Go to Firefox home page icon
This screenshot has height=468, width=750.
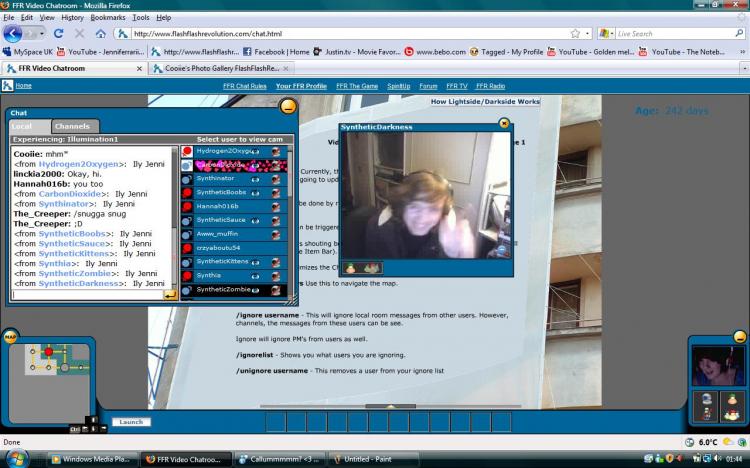(98, 33)
